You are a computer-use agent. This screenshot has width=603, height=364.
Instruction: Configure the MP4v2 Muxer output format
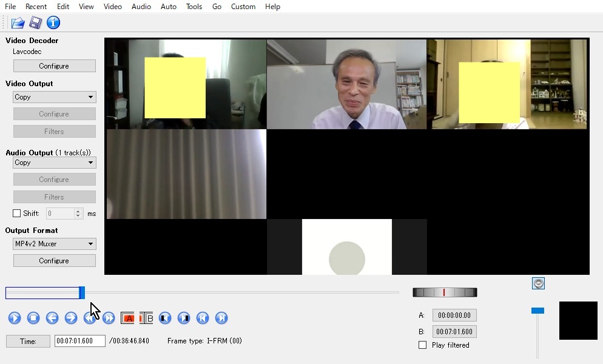[54, 260]
